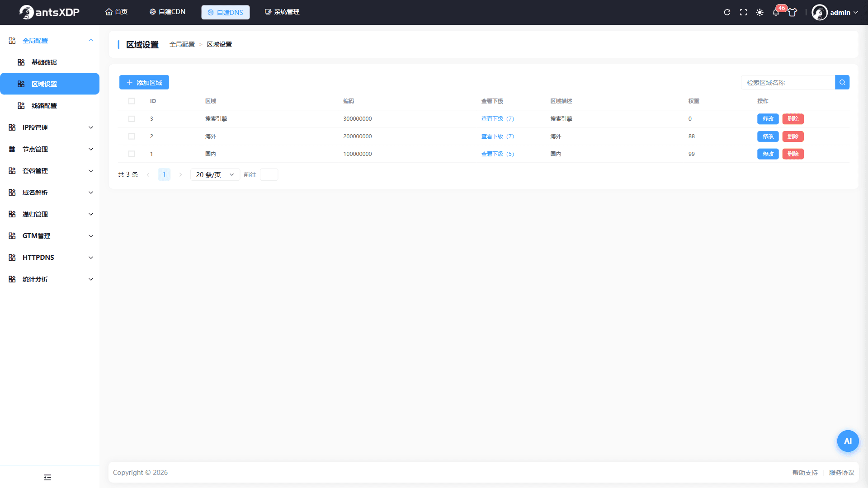Viewport: 868px width, 488px height.
Task: Open 查看下级 (5) link for 国内
Action: pos(498,154)
